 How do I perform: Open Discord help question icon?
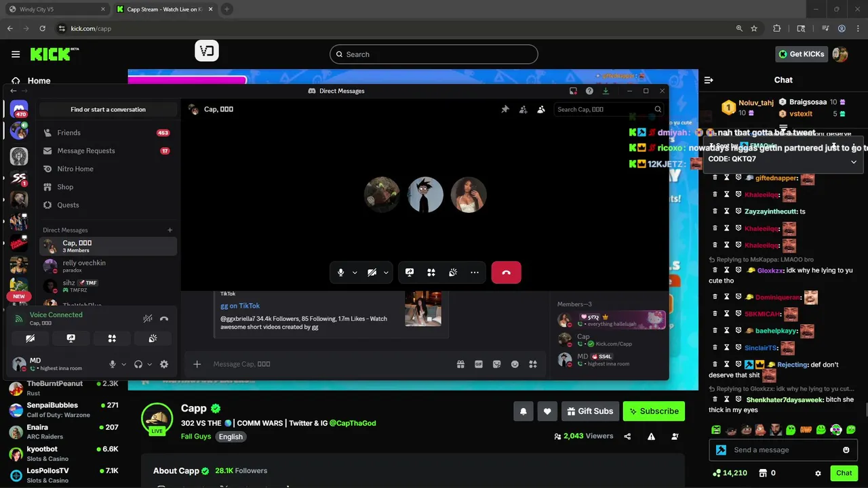click(x=589, y=91)
